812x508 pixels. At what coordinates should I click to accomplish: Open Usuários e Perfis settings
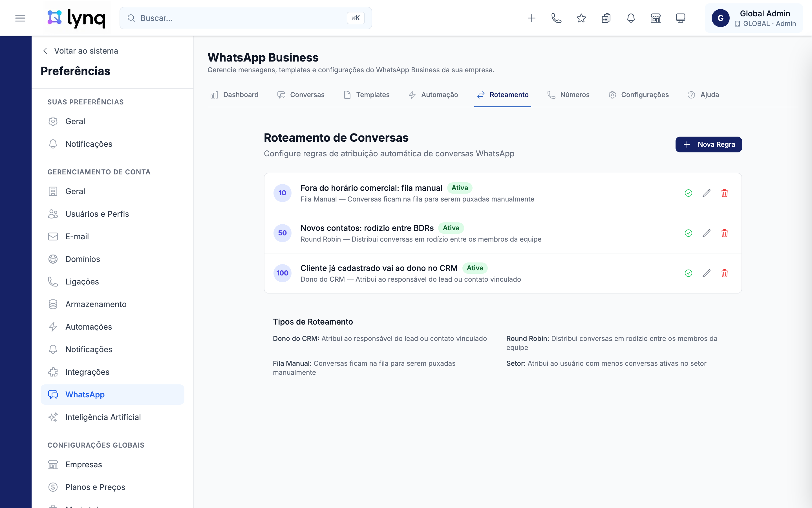(x=112, y=214)
